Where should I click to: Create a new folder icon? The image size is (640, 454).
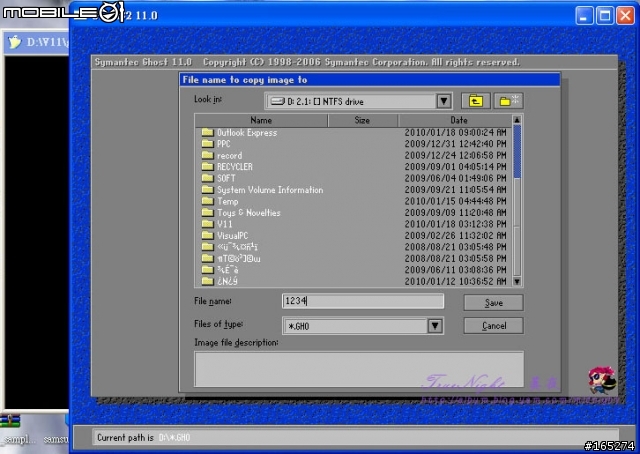click(x=509, y=101)
